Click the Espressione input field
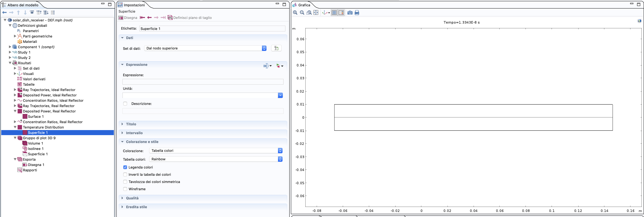 [203, 82]
